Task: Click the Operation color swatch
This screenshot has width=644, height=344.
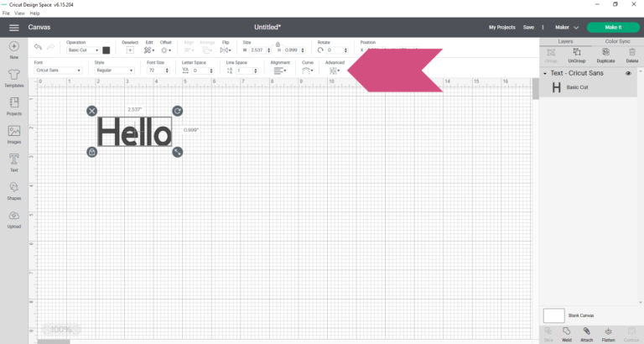Action: coord(106,50)
